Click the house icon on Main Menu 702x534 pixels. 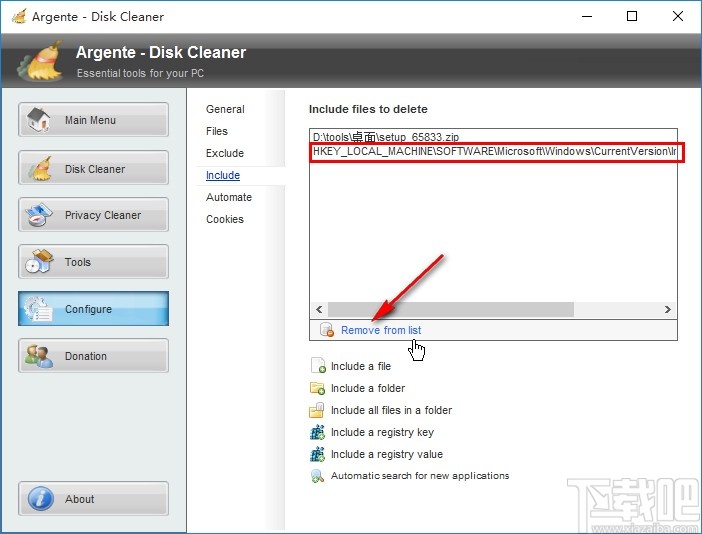[39, 120]
